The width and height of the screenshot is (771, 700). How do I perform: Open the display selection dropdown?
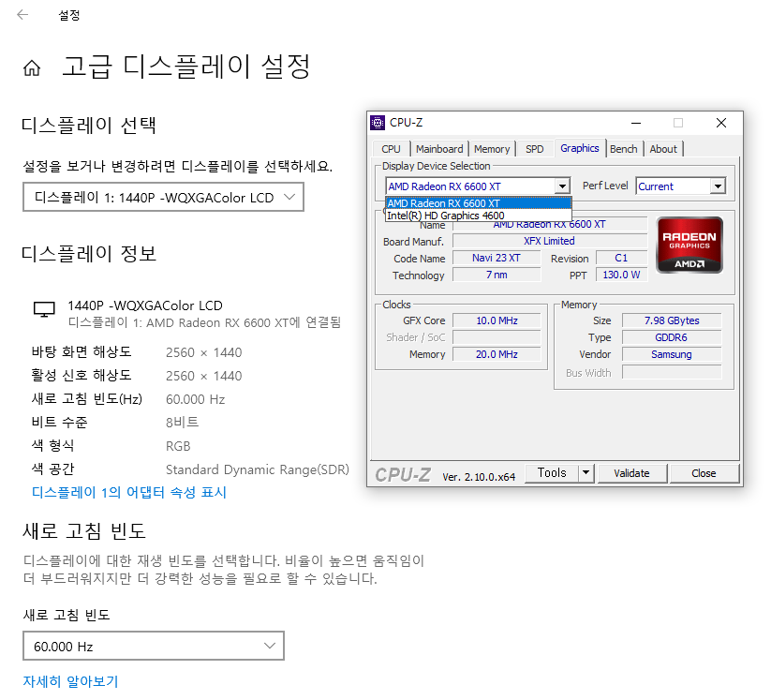pos(163,198)
